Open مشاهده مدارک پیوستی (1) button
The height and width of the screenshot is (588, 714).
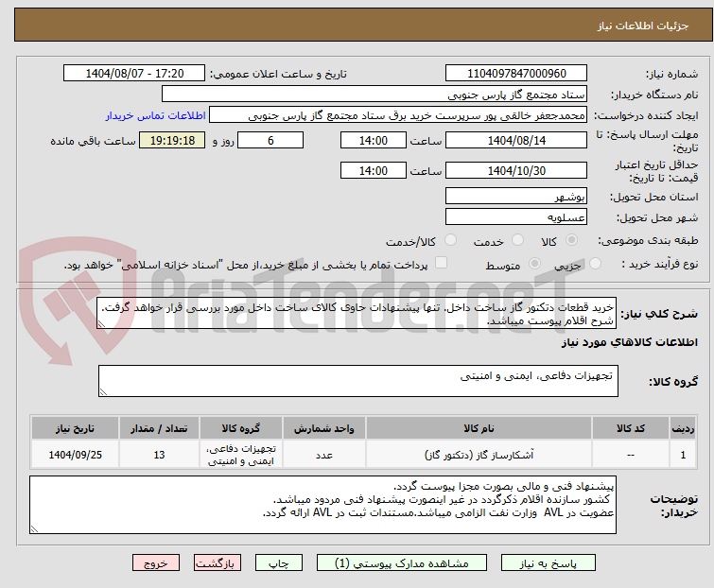[402, 563]
